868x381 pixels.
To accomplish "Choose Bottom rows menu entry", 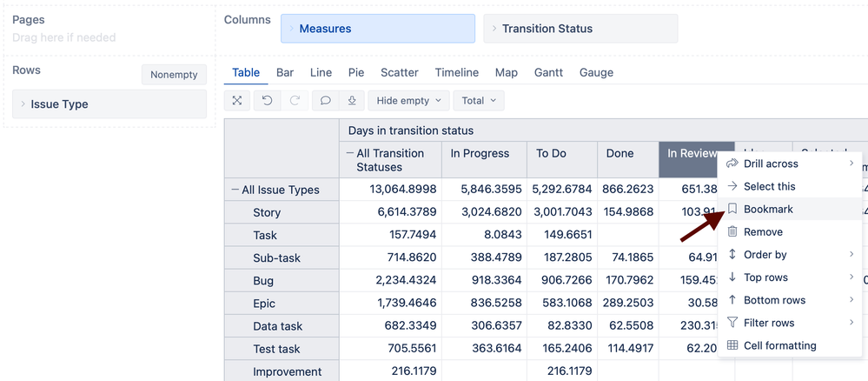I will 790,300.
